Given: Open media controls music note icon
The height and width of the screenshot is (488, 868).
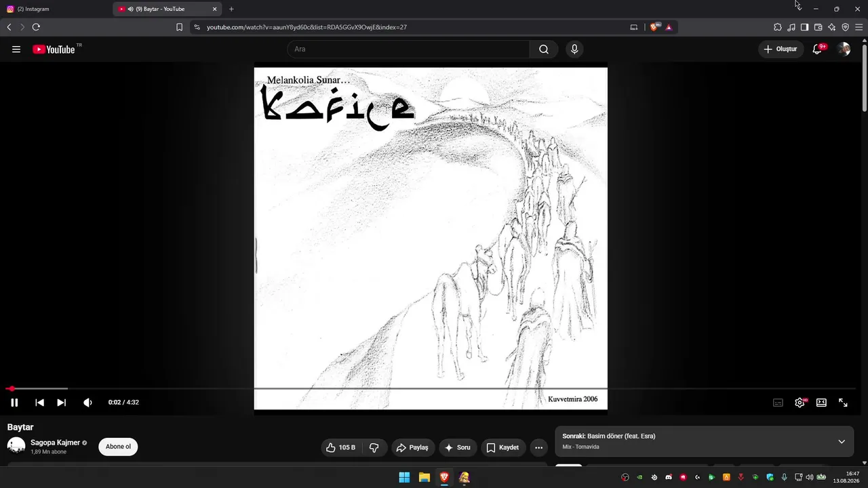Looking at the screenshot, I should tap(791, 27).
